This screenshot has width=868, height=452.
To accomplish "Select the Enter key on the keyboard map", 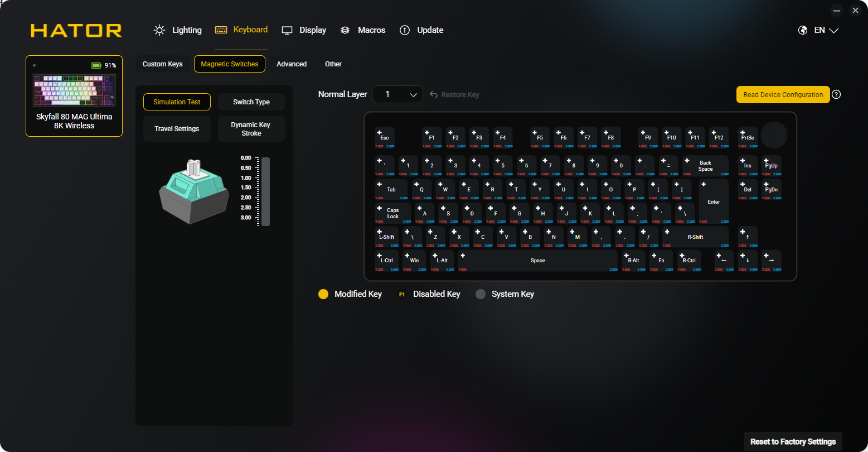I will click(714, 201).
